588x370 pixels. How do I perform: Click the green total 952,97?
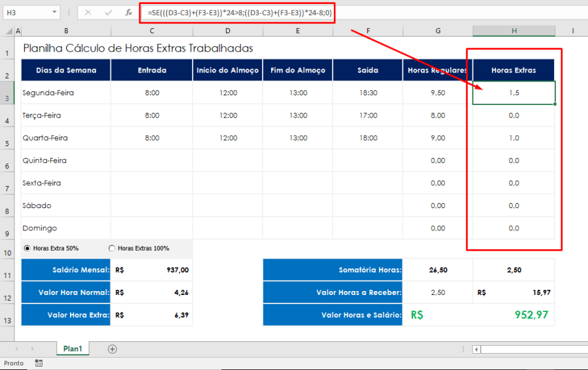pyautogui.click(x=531, y=315)
